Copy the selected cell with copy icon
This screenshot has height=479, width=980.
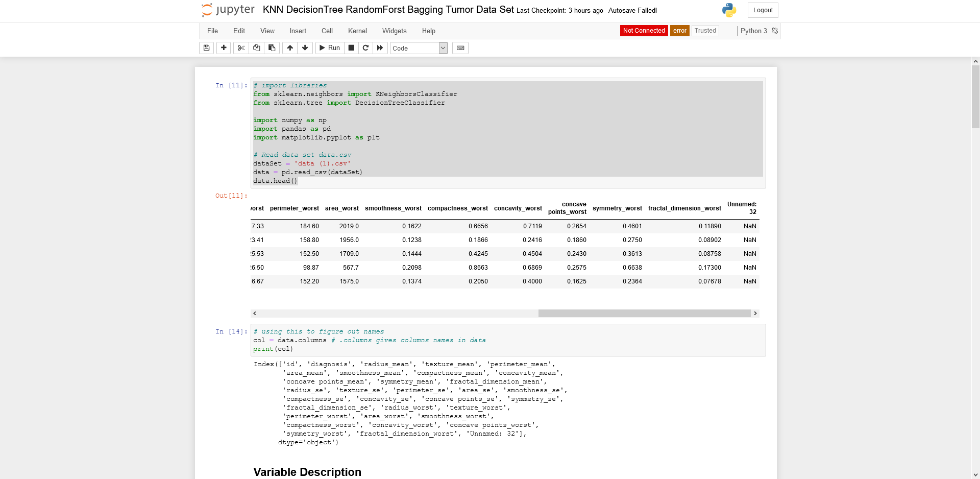(x=256, y=48)
